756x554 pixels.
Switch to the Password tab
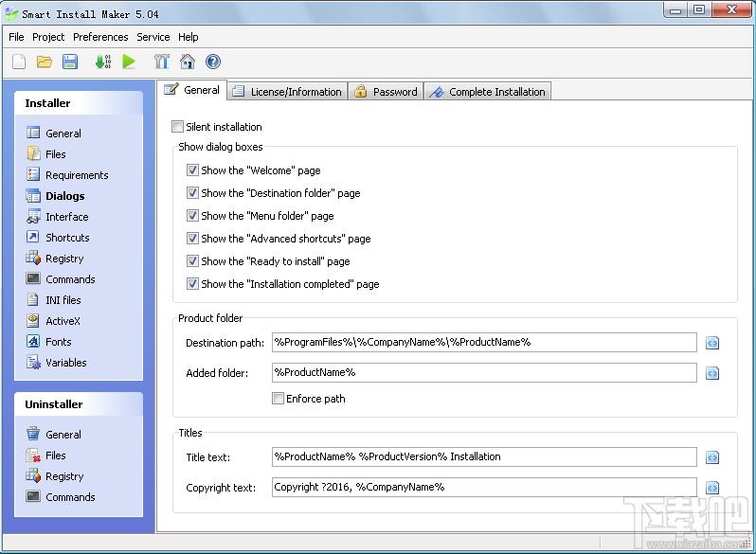tap(386, 92)
